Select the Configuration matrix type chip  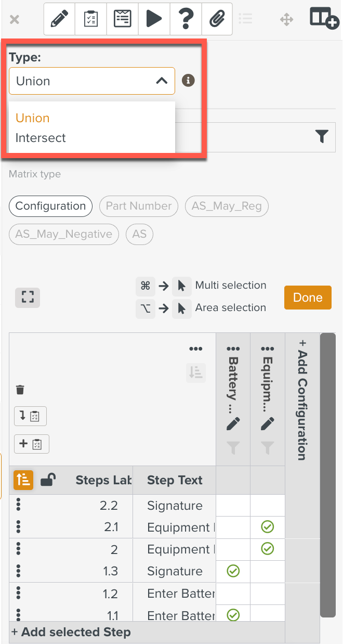[x=50, y=206]
